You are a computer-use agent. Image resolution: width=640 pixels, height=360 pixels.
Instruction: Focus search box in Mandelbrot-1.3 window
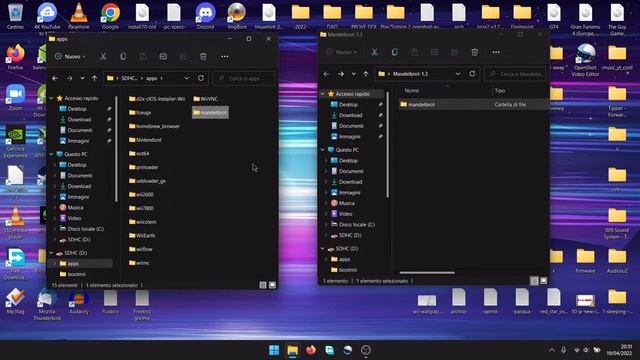(x=515, y=74)
